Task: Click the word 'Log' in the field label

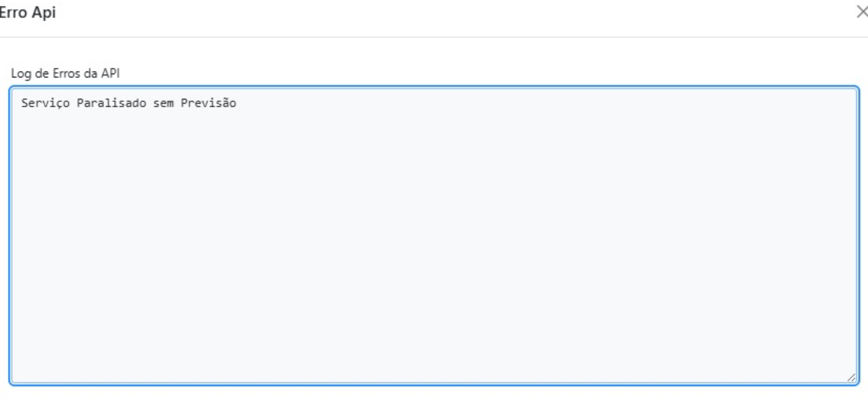Action: [x=20, y=74]
